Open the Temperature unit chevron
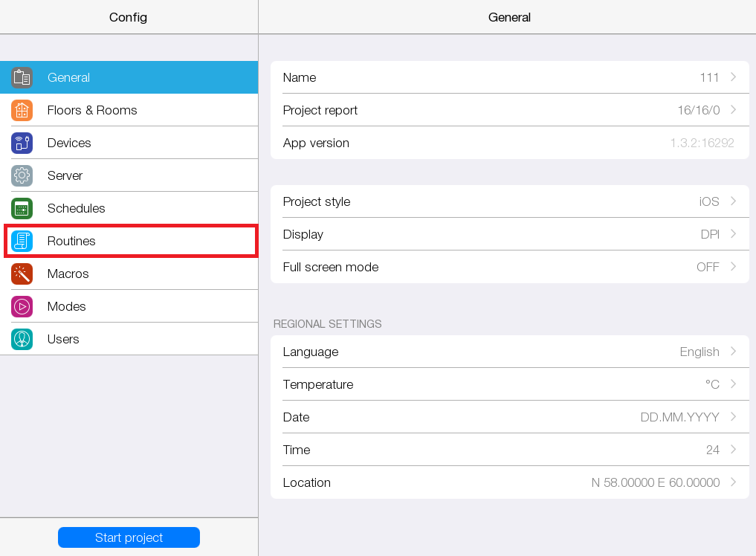 733,384
